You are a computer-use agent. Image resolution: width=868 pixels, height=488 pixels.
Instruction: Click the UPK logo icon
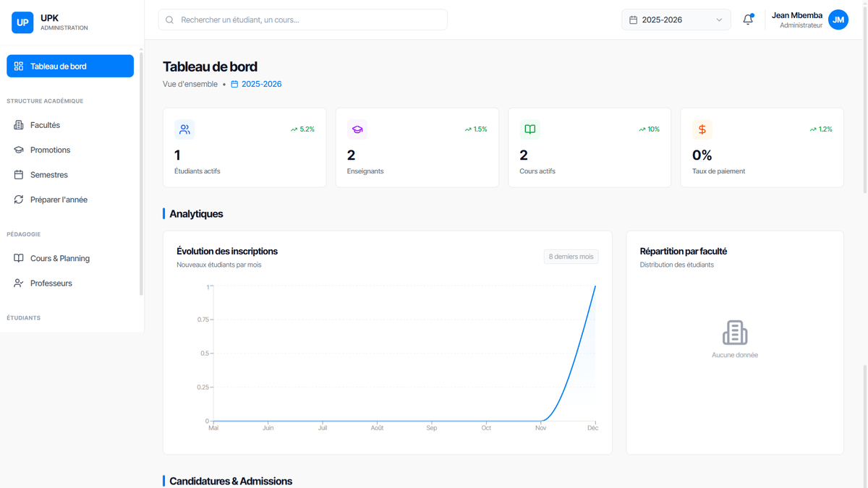pyautogui.click(x=22, y=22)
